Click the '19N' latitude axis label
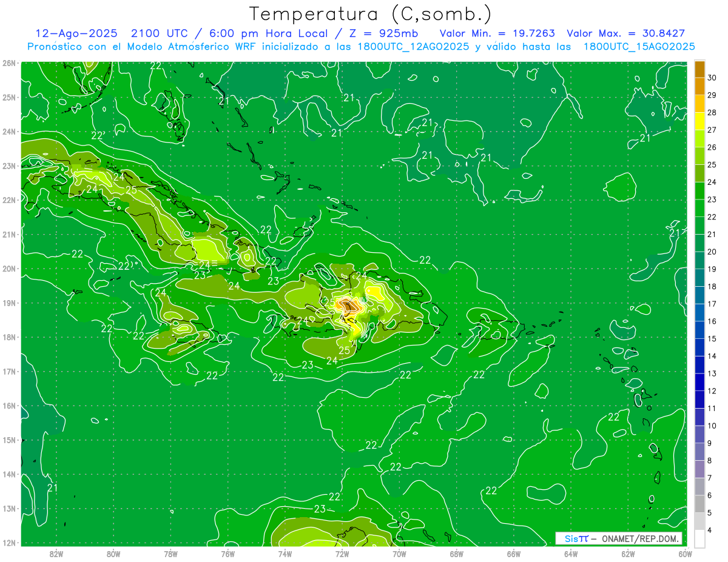Screen dimensions: 728x562 (9, 303)
